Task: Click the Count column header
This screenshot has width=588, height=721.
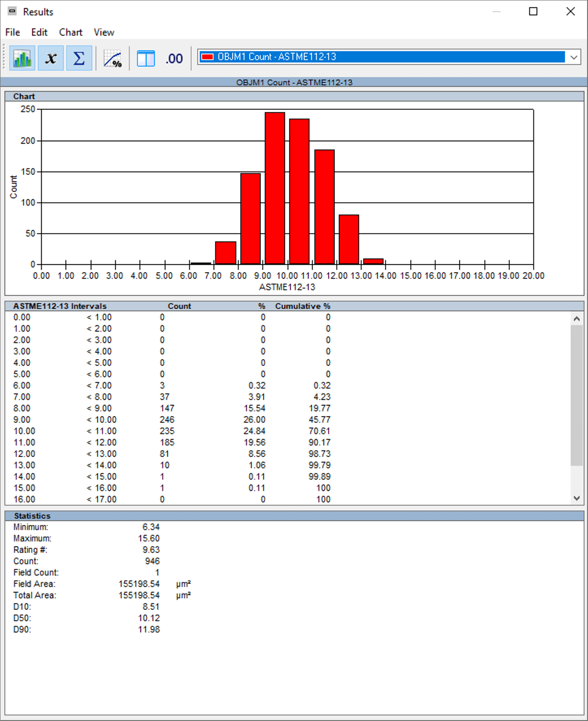Action: [x=179, y=306]
